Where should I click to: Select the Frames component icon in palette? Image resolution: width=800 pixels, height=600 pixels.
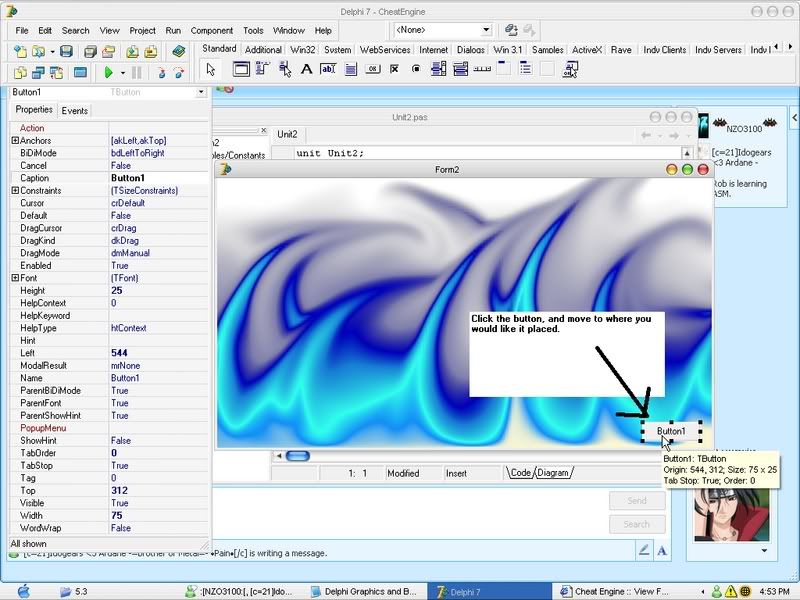[240, 69]
